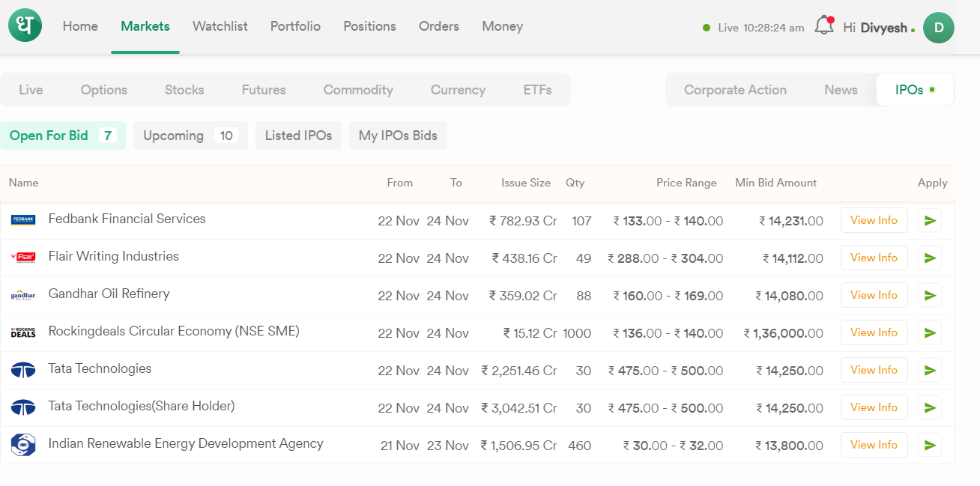Image resolution: width=980 pixels, height=486 pixels.
Task: View Info for Rockingdeals Circular Economy
Action: (x=874, y=332)
